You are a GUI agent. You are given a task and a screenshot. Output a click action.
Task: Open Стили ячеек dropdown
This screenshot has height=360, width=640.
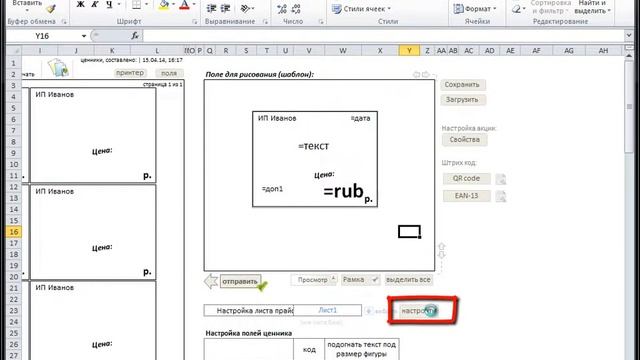[x=389, y=9]
